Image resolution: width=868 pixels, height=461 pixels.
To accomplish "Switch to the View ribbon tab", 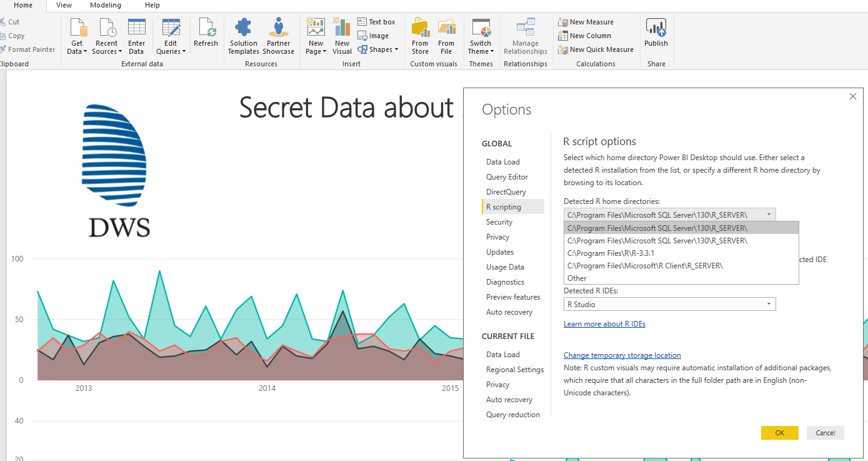I will (x=64, y=6).
